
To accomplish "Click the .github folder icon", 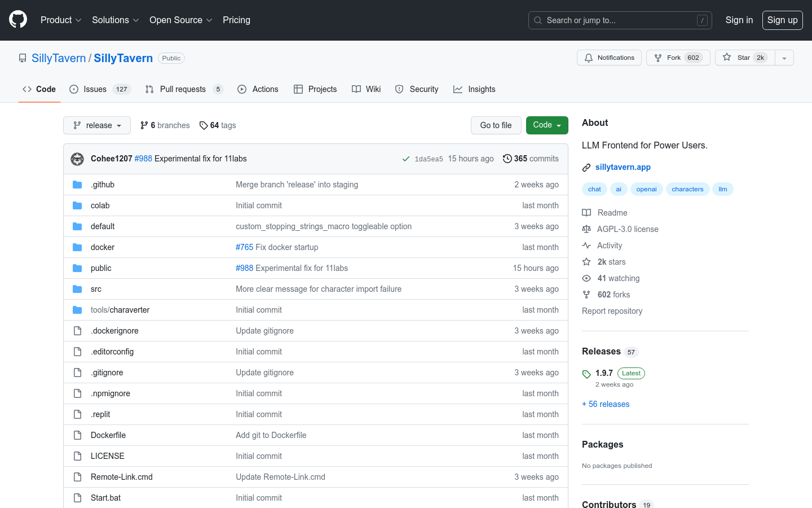I will [x=77, y=185].
